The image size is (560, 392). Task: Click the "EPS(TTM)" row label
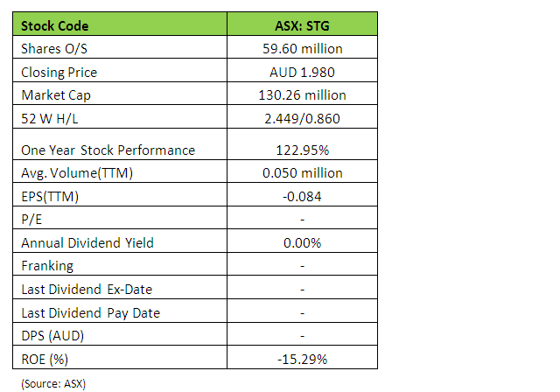click(x=50, y=196)
